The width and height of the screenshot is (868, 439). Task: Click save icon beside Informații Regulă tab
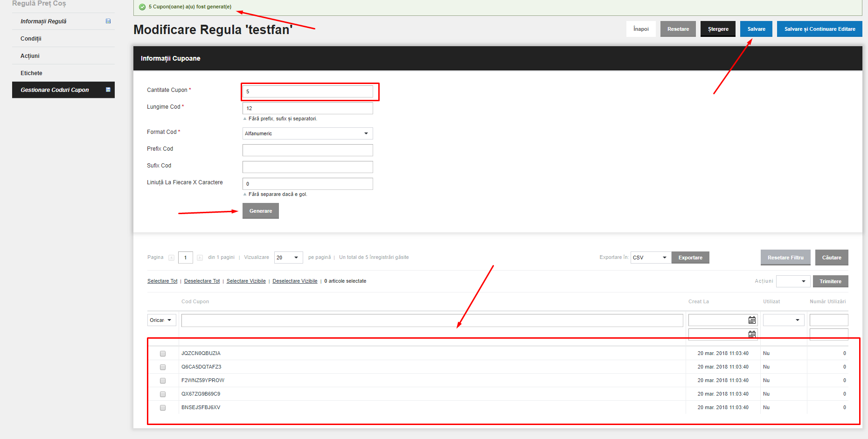click(x=108, y=21)
